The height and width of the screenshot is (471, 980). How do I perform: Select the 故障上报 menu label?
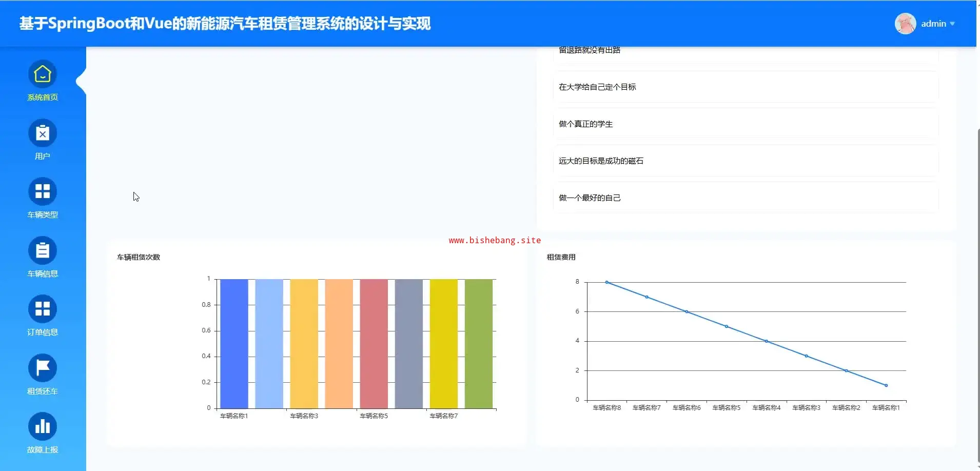pos(43,450)
